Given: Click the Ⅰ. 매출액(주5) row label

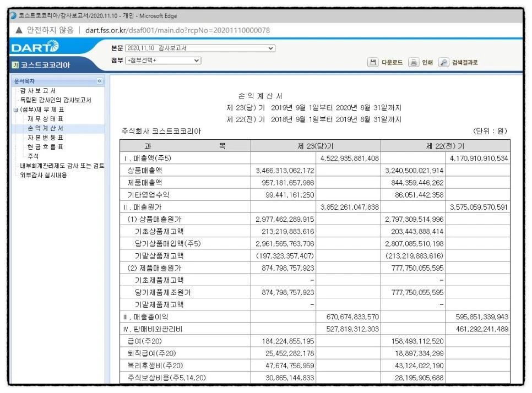Looking at the screenshot, I should (147, 159).
